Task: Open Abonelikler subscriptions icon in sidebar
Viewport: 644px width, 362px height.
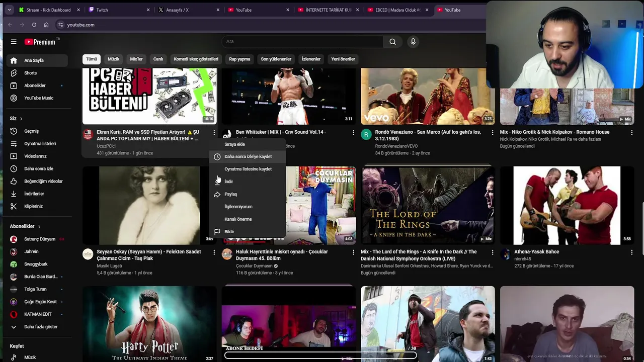Action: coord(14,85)
